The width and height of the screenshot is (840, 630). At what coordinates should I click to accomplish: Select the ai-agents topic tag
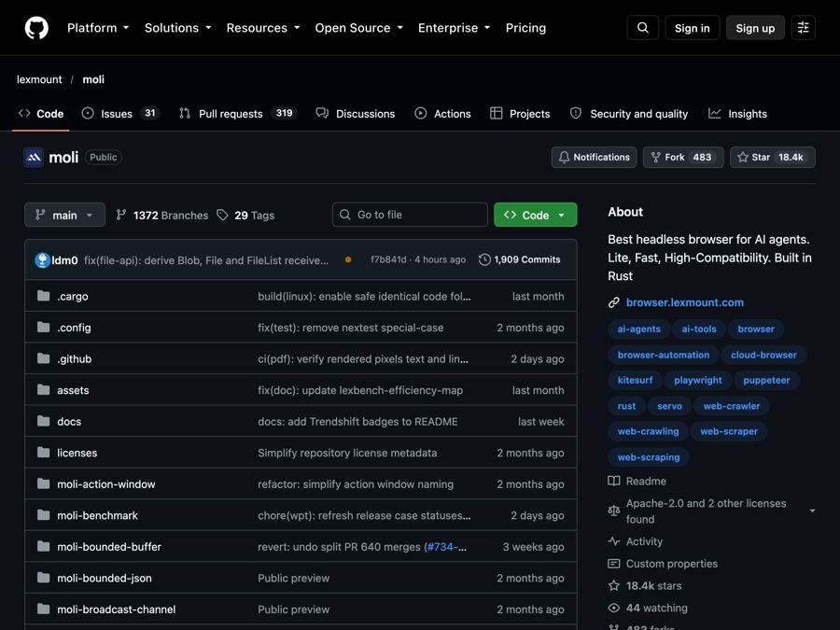(638, 329)
